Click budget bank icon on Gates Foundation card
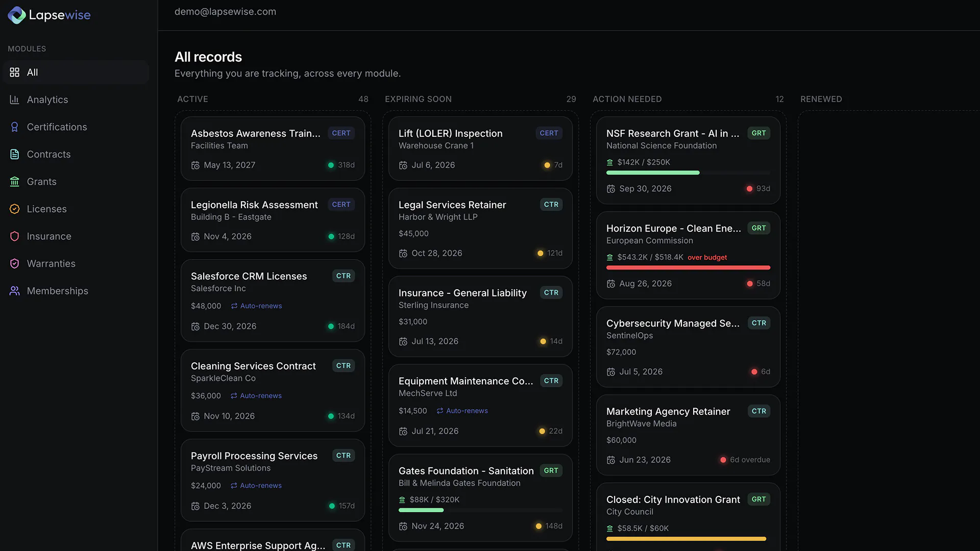Image resolution: width=980 pixels, height=551 pixels. 402,500
